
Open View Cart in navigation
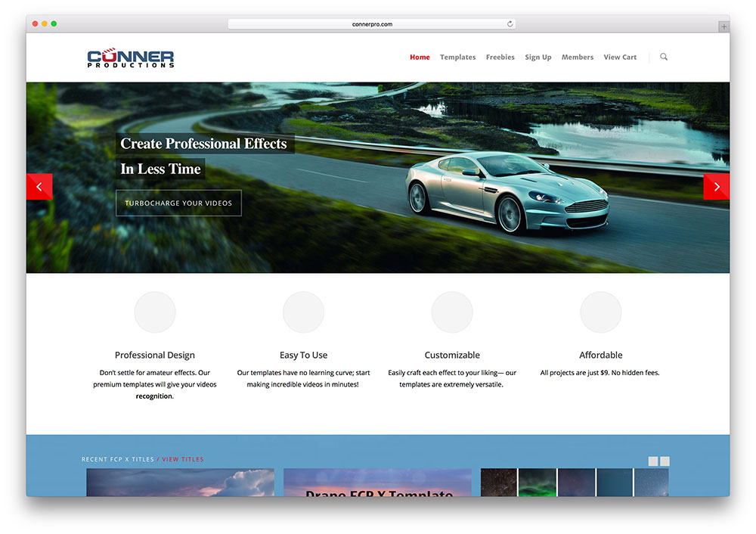620,57
